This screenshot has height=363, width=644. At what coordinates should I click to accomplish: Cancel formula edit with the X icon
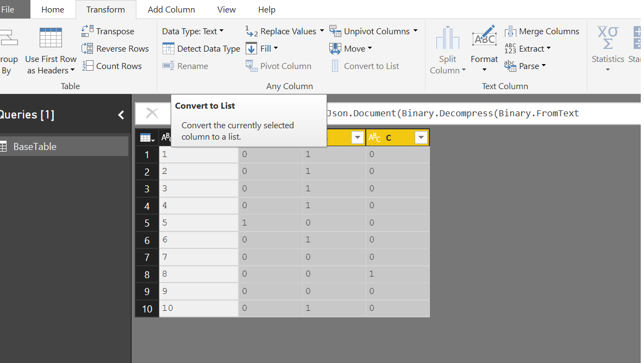152,114
